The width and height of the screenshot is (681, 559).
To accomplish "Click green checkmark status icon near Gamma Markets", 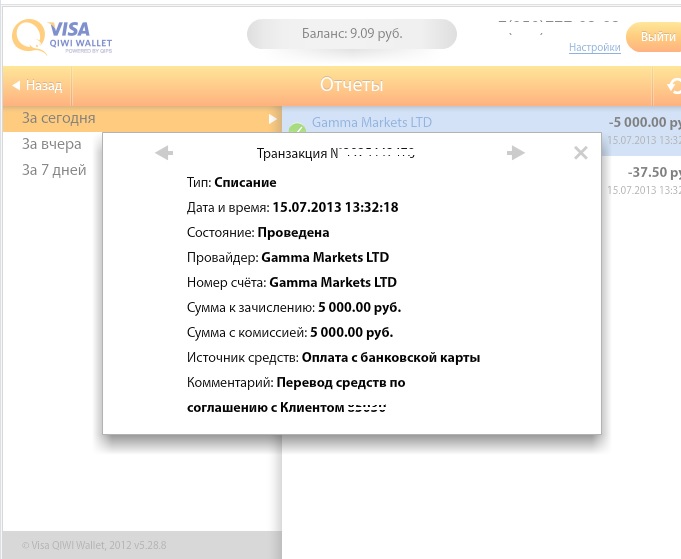I will click(x=296, y=129).
